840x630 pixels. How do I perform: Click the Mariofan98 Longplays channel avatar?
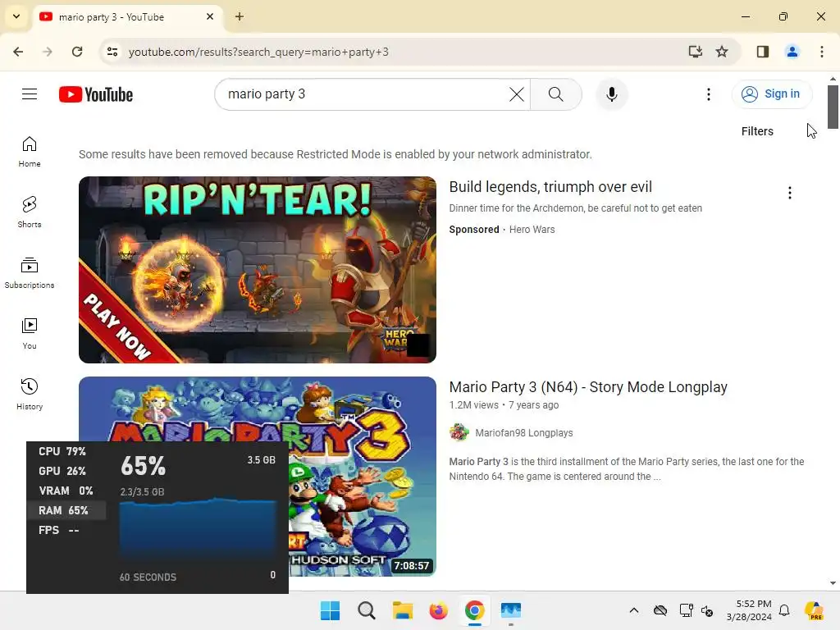pyautogui.click(x=459, y=432)
